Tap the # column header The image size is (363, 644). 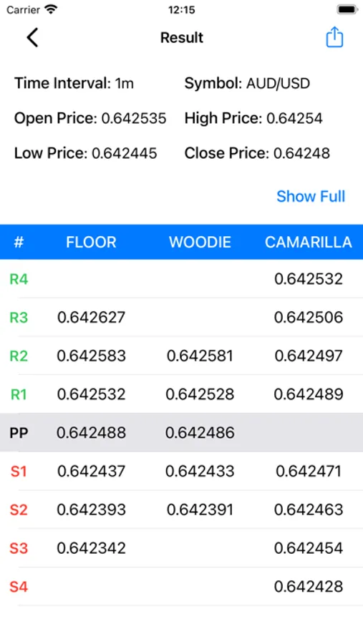point(19,242)
